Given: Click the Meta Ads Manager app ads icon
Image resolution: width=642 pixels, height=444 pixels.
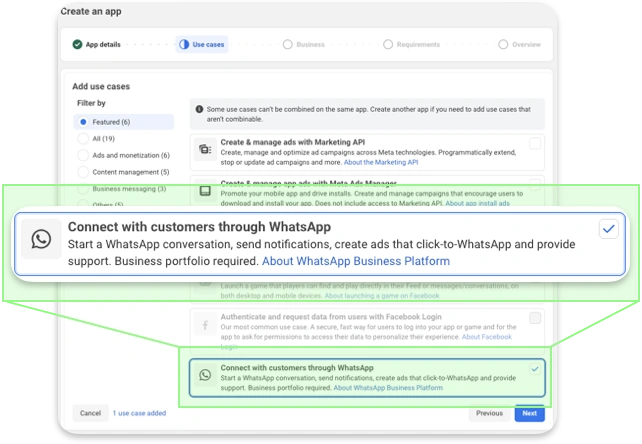Looking at the screenshot, I should pos(205,191).
